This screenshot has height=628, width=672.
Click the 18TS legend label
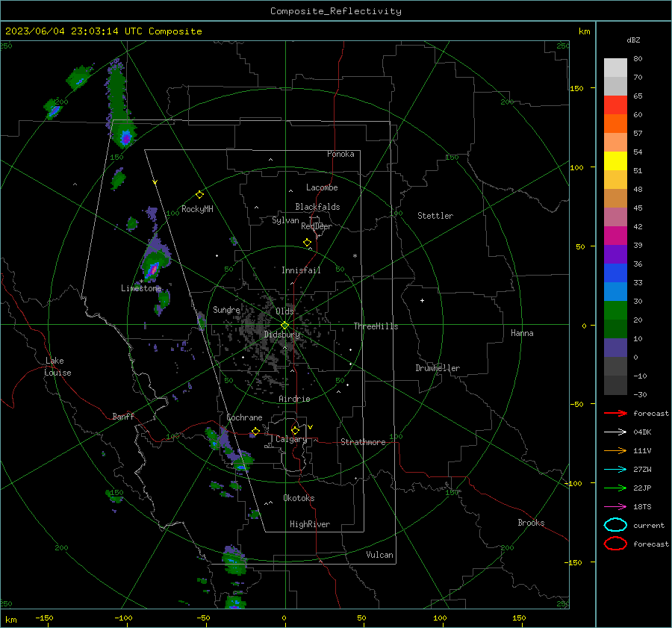(642, 507)
